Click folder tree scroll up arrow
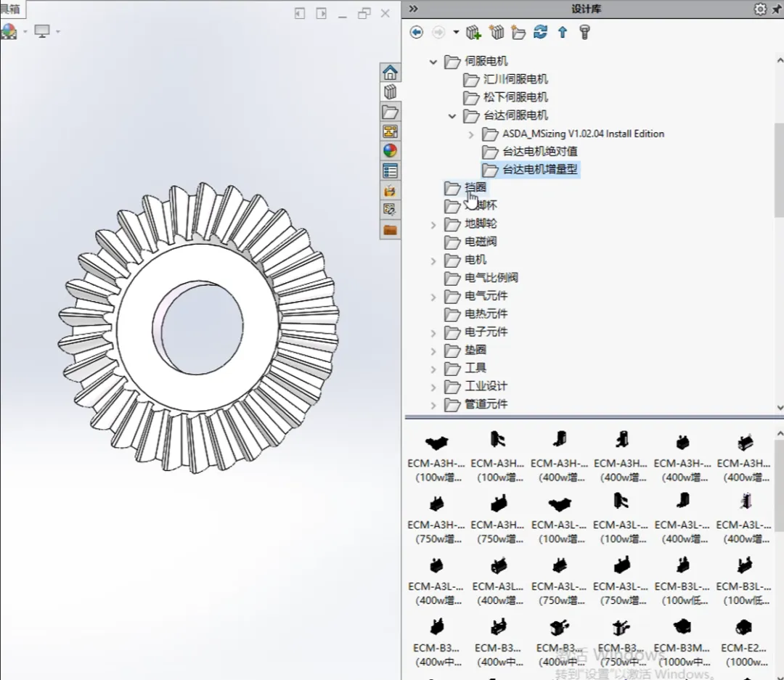Screen dimensions: 784x680 pyautogui.click(x=780, y=60)
